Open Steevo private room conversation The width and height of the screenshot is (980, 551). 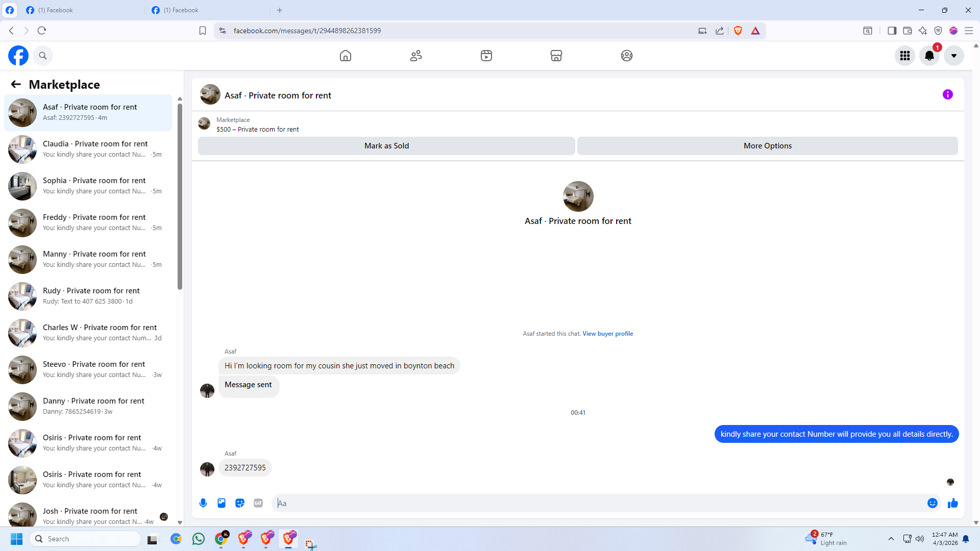point(88,370)
